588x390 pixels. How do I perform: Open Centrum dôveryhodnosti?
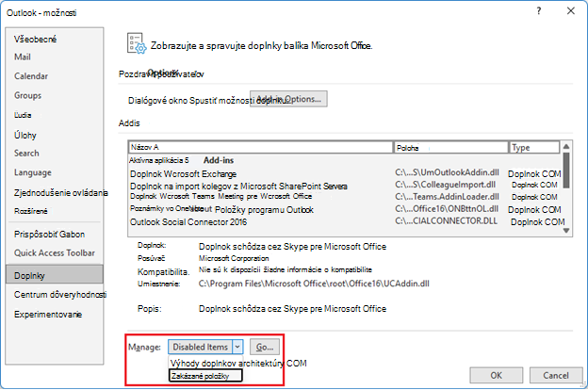pos(60,295)
